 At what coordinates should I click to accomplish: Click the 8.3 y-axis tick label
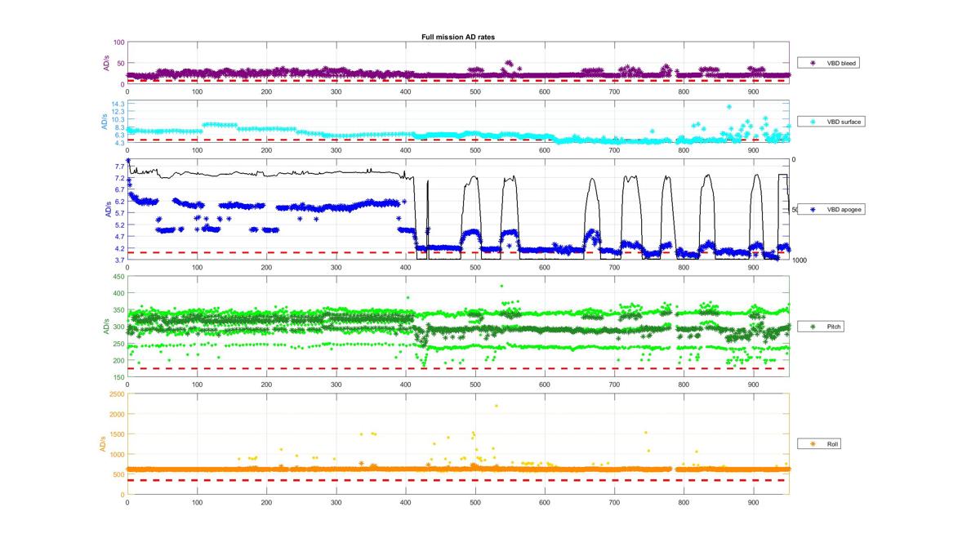[118, 127]
